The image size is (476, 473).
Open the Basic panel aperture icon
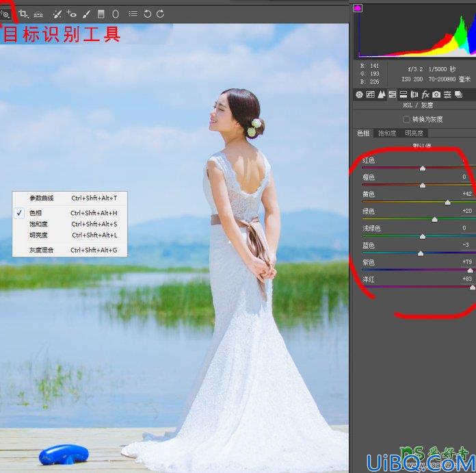[360, 94]
